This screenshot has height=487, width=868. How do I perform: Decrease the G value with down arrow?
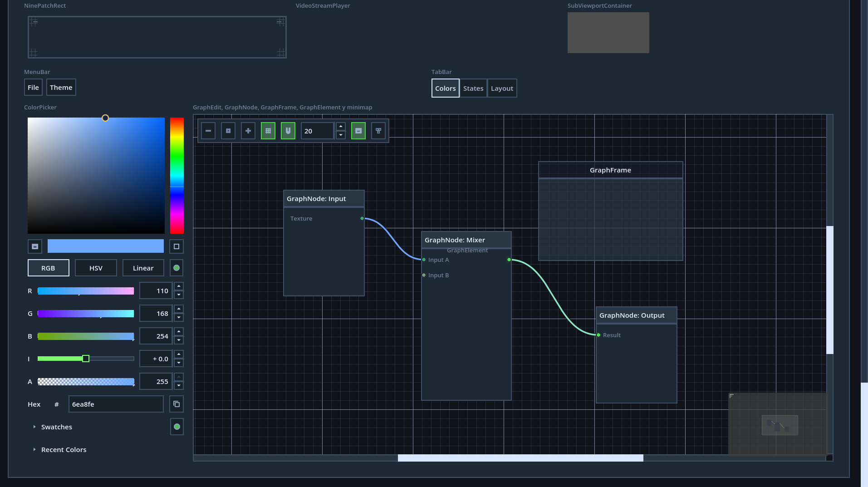pyautogui.click(x=179, y=318)
